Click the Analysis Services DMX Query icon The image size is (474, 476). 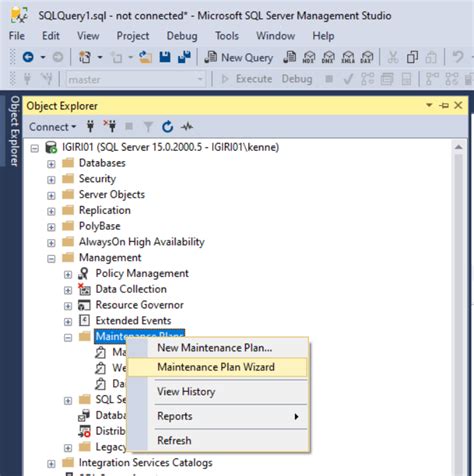pyautogui.click(x=328, y=57)
